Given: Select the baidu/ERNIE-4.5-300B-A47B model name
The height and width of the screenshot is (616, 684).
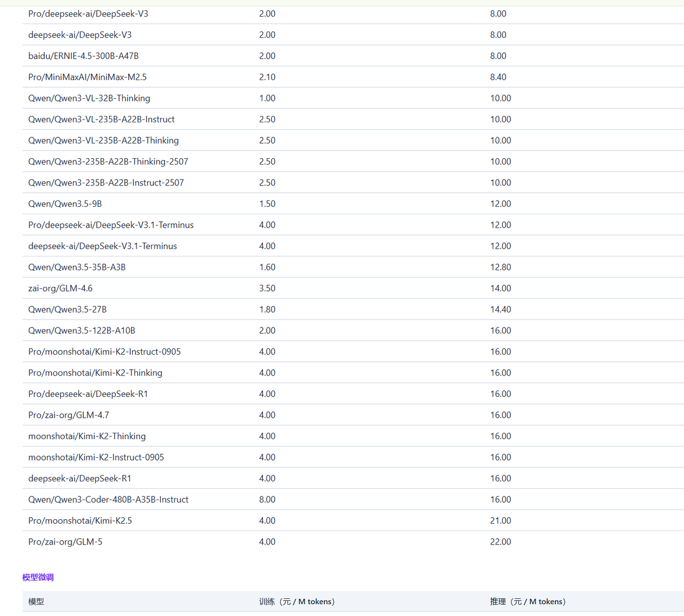Looking at the screenshot, I should tap(83, 56).
